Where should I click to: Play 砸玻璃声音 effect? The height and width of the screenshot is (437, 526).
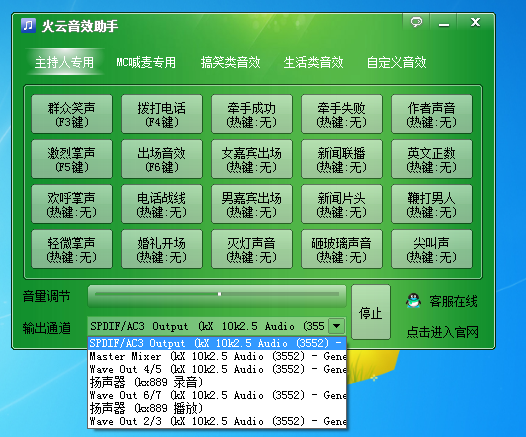click(x=341, y=249)
